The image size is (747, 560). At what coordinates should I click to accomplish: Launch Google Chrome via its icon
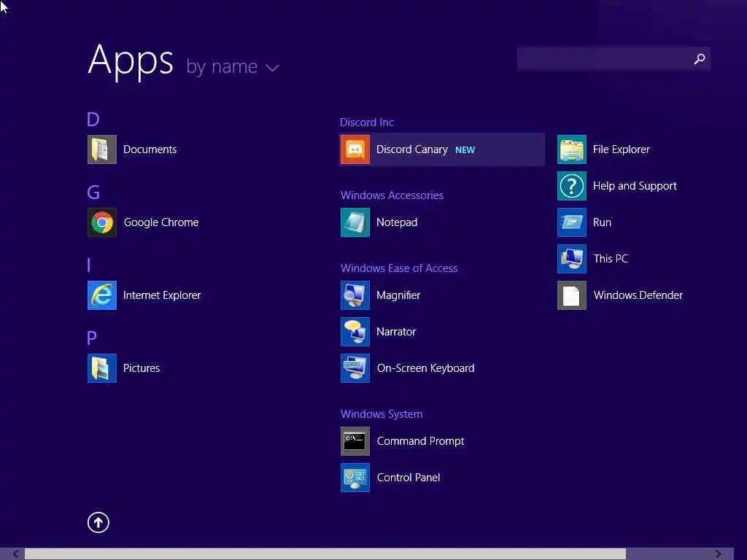tap(102, 222)
